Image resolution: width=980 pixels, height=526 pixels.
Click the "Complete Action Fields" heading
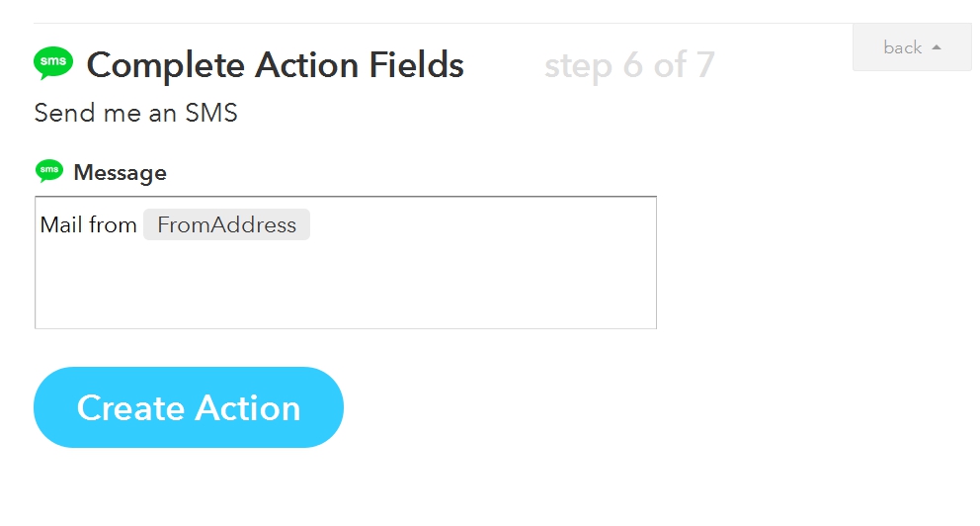[x=275, y=65]
